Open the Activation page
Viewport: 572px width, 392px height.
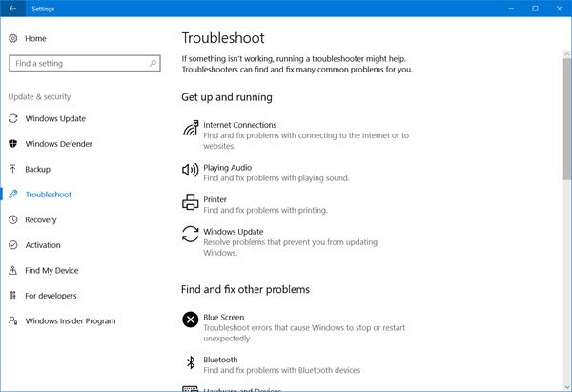click(43, 245)
